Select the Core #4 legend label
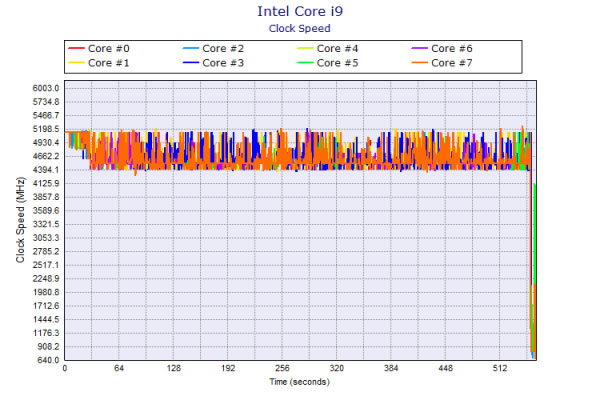600x400 pixels. pyautogui.click(x=338, y=49)
